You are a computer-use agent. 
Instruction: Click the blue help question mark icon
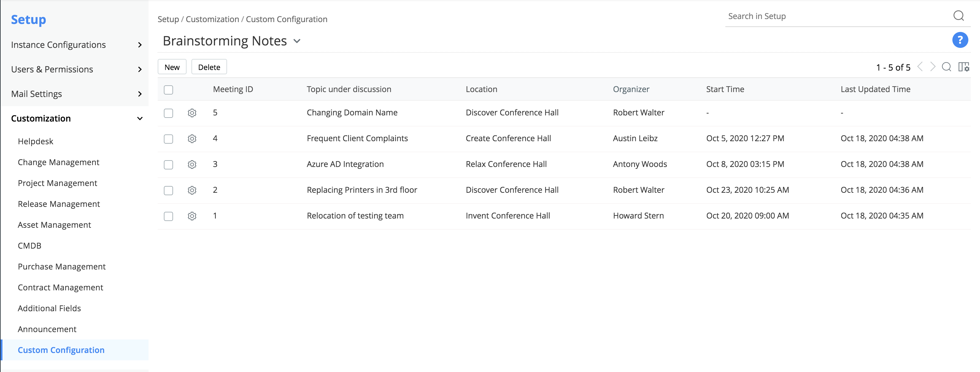click(x=959, y=40)
